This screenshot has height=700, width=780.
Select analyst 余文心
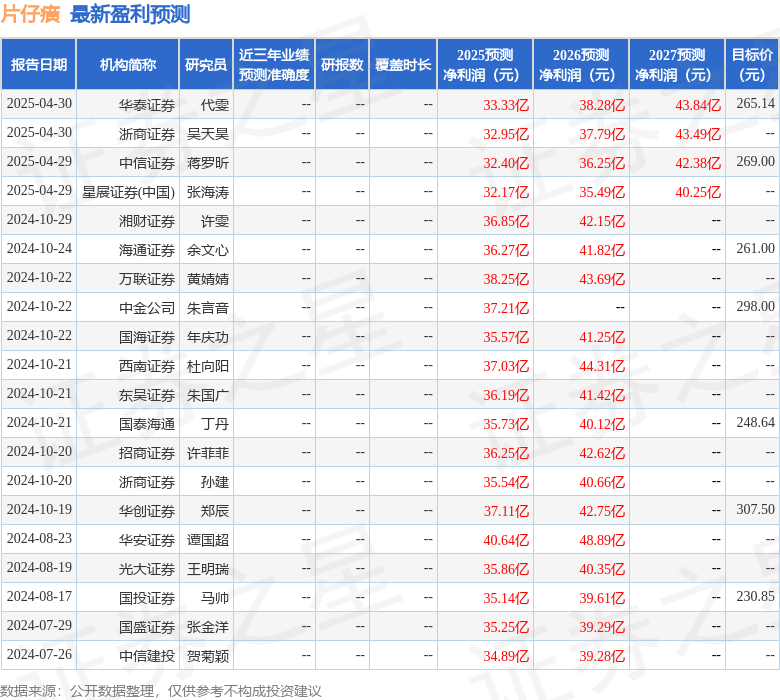pos(208,250)
